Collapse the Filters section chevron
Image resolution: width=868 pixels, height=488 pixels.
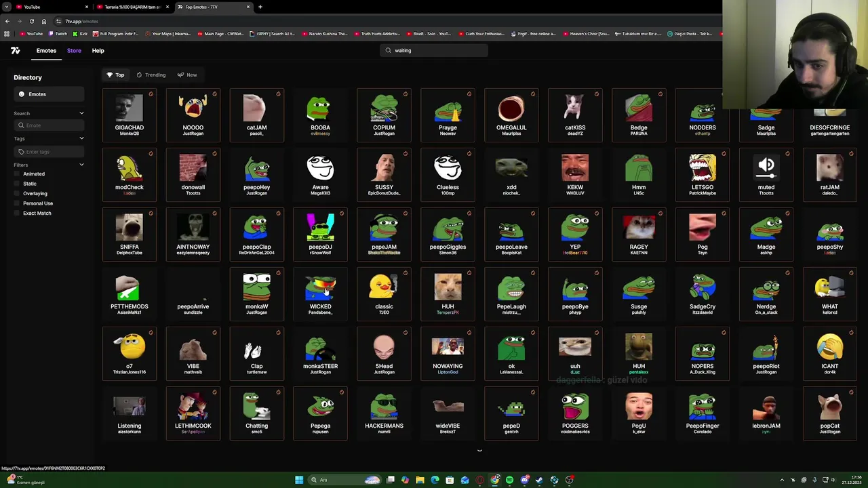[x=81, y=165]
